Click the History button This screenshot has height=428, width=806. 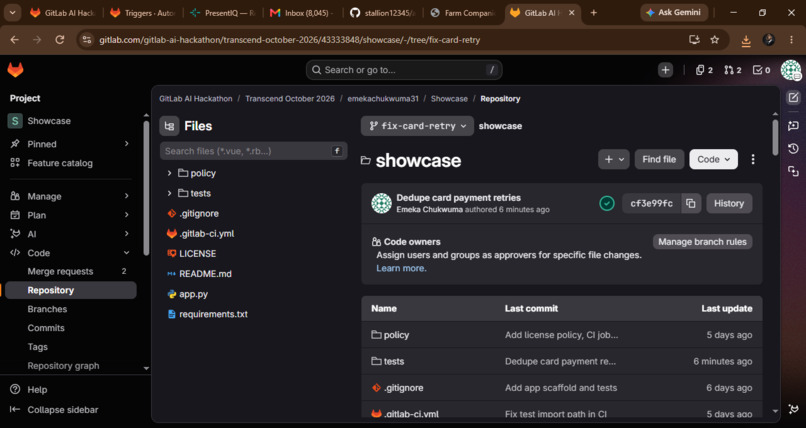(x=729, y=203)
